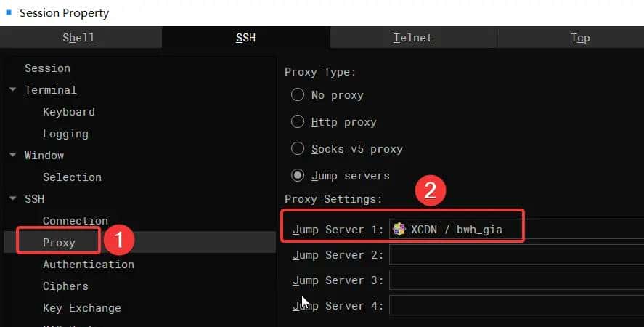The height and width of the screenshot is (327, 644).
Task: Select Socks v5 proxy radio button
Action: (298, 149)
